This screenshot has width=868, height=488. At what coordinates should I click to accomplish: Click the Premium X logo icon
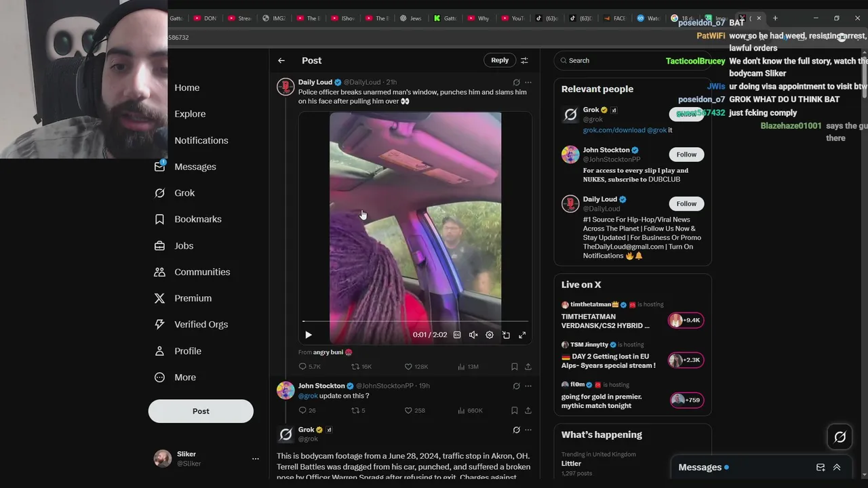[x=159, y=298]
